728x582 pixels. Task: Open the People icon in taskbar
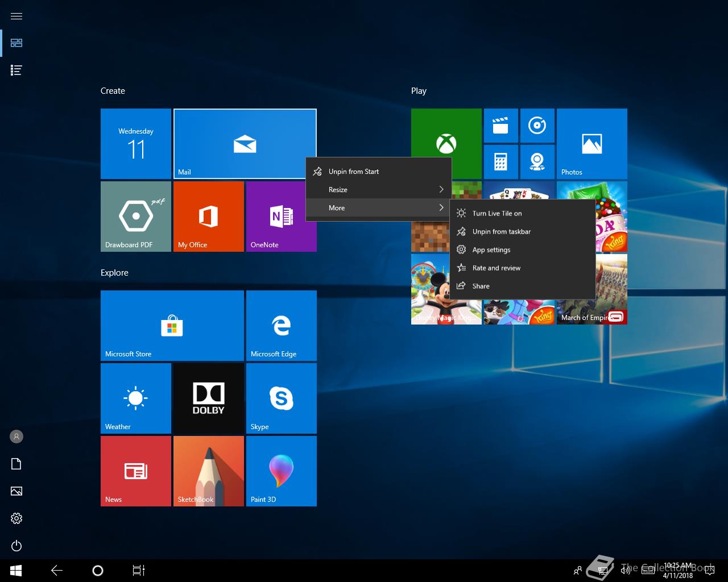[x=578, y=571]
